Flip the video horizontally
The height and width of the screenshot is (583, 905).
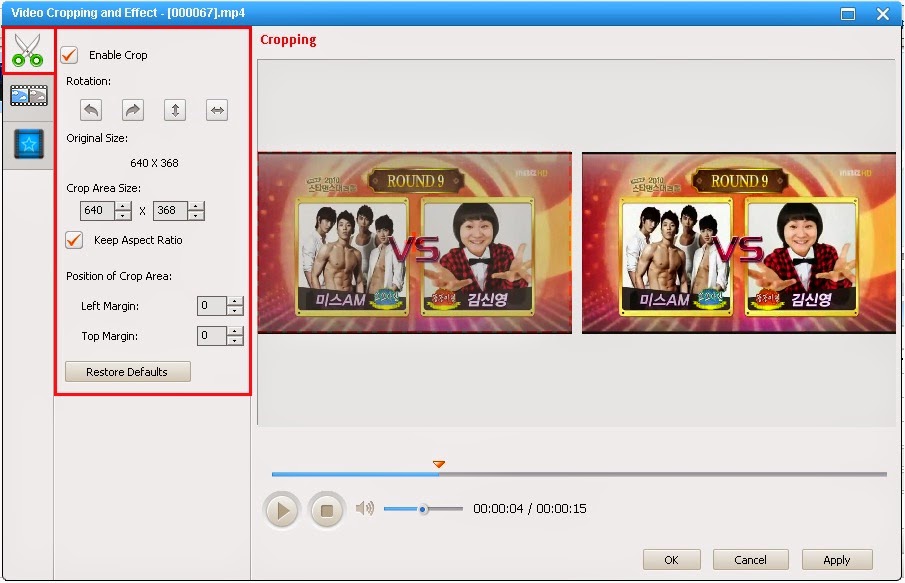coord(216,110)
